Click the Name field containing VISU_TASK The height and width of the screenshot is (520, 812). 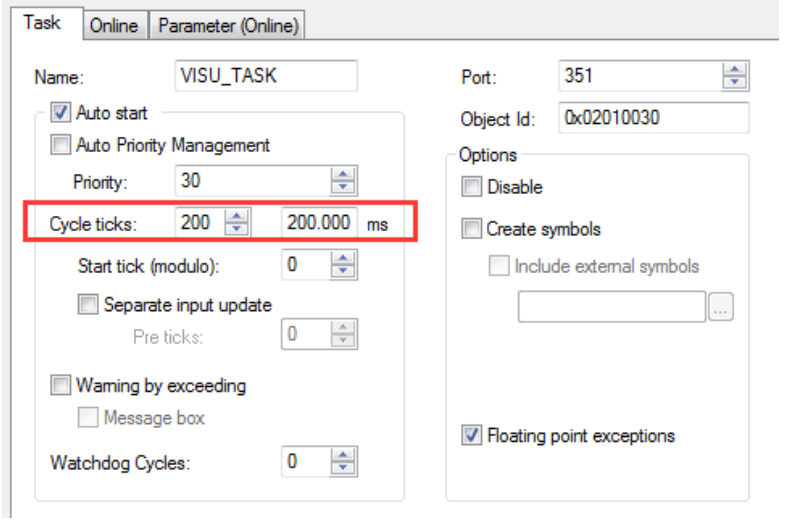pyautogui.click(x=266, y=76)
